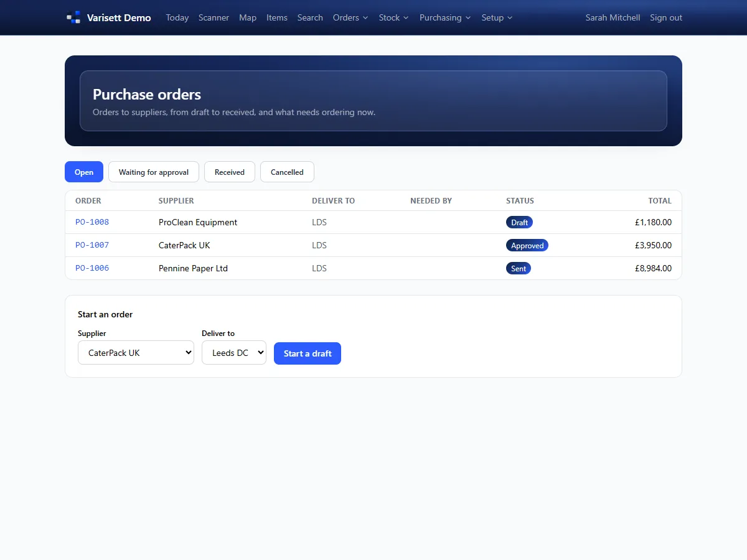Open purchase order PO-1008

[x=92, y=222]
